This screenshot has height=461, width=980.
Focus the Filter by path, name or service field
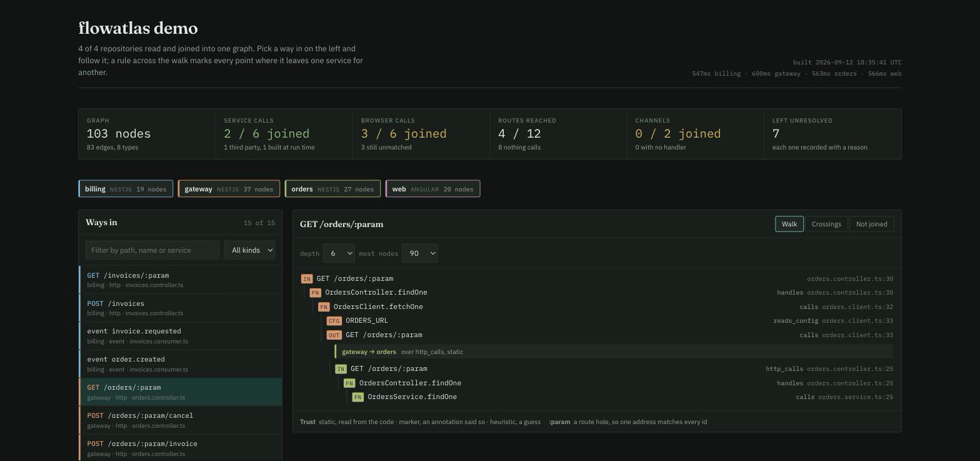[x=152, y=250]
